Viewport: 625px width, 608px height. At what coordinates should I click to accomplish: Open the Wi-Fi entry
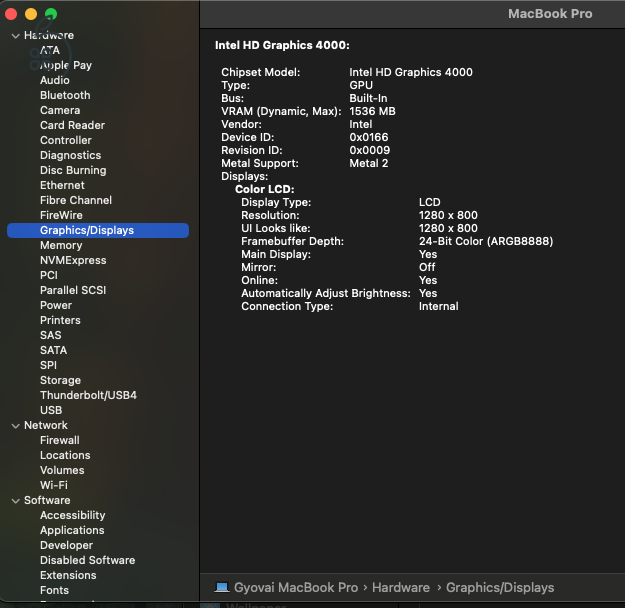(54, 485)
